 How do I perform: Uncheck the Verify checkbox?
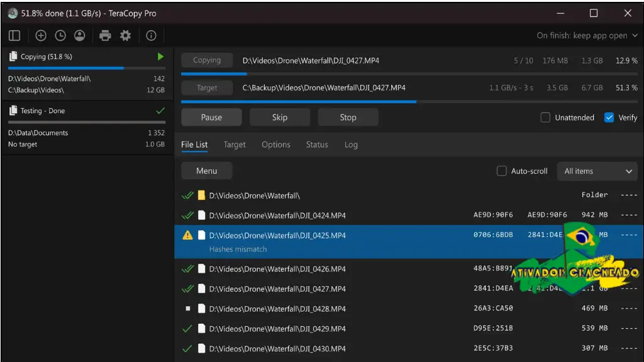[609, 118]
